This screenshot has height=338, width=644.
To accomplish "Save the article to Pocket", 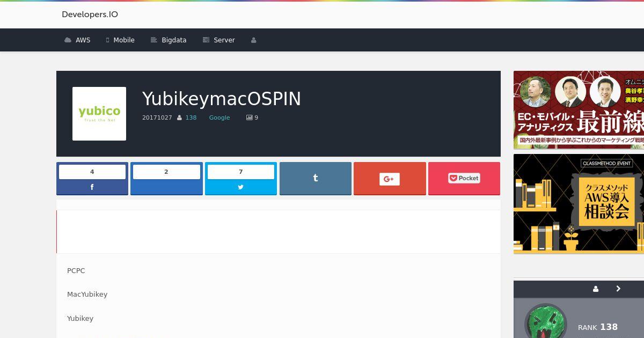I will click(x=464, y=179).
